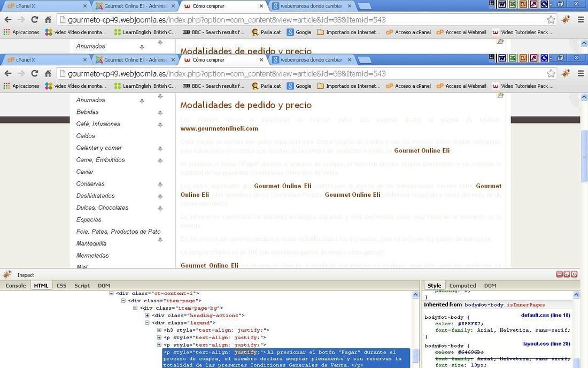Viewport: 588px width, 368px height.
Task: Select the HTML tab in Firebug
Action: pyautogui.click(x=41, y=286)
